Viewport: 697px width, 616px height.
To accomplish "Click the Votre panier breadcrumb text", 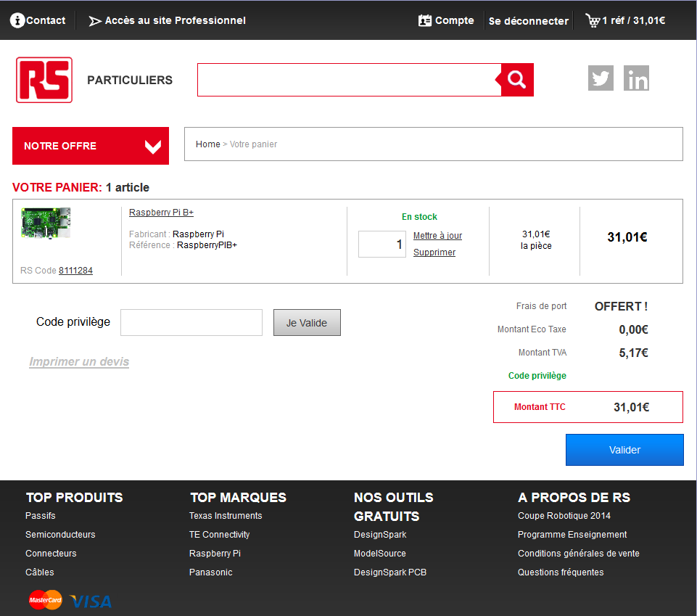I will pyautogui.click(x=253, y=144).
